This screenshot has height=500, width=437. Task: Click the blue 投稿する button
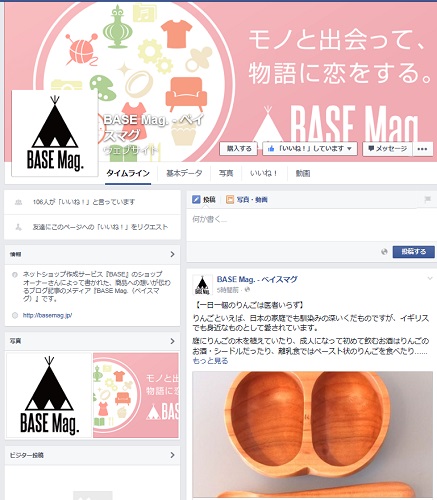[x=414, y=252]
